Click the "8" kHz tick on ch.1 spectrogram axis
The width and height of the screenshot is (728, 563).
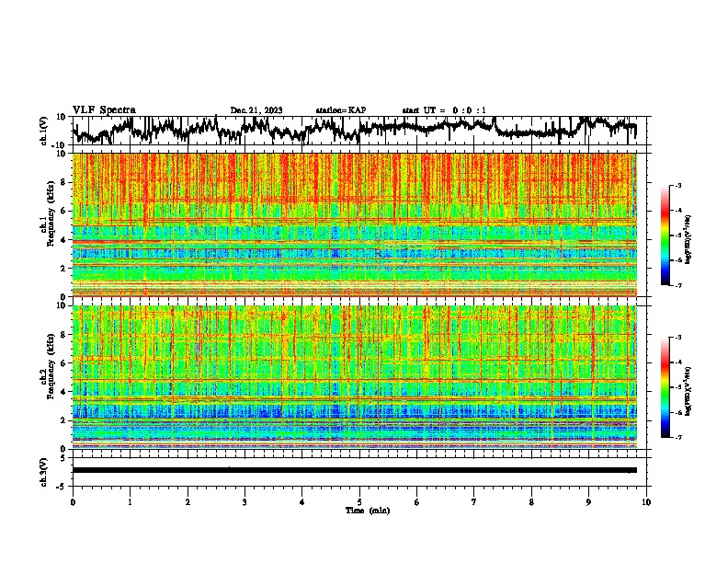(63, 182)
